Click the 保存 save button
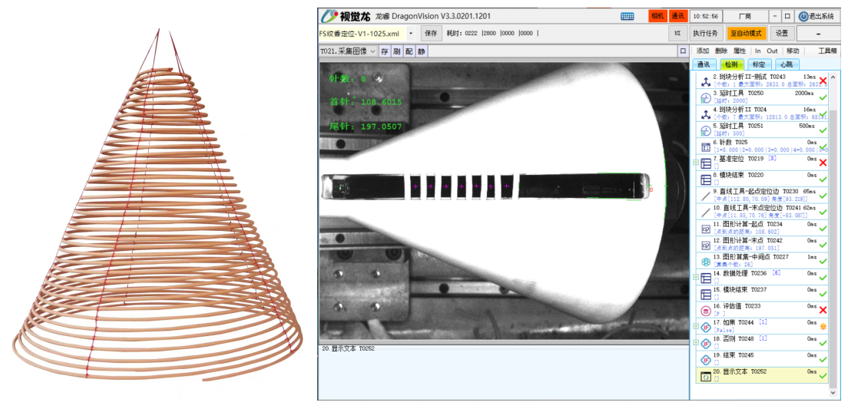Screen dimensions: 851x410 tap(431, 33)
